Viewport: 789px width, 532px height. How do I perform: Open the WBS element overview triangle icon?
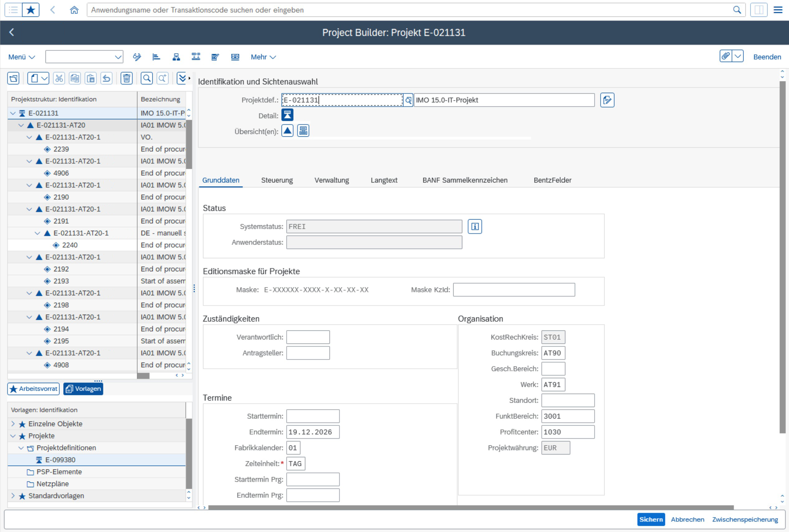tap(287, 131)
